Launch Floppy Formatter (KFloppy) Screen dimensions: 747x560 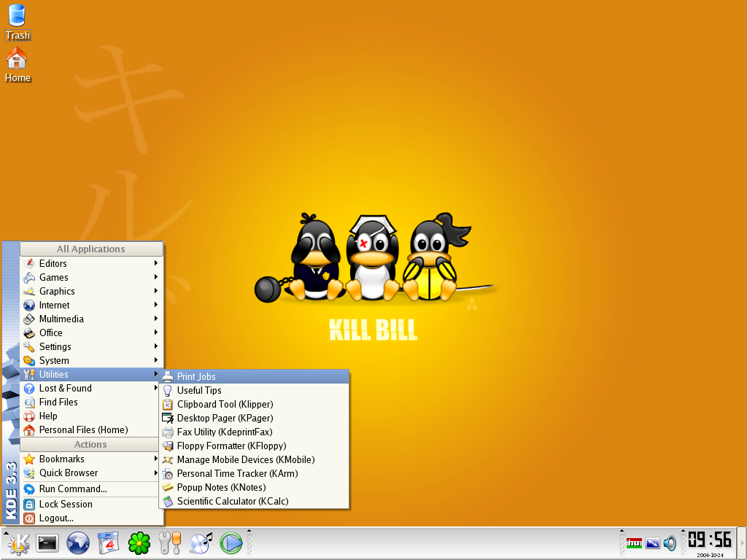coord(255,446)
